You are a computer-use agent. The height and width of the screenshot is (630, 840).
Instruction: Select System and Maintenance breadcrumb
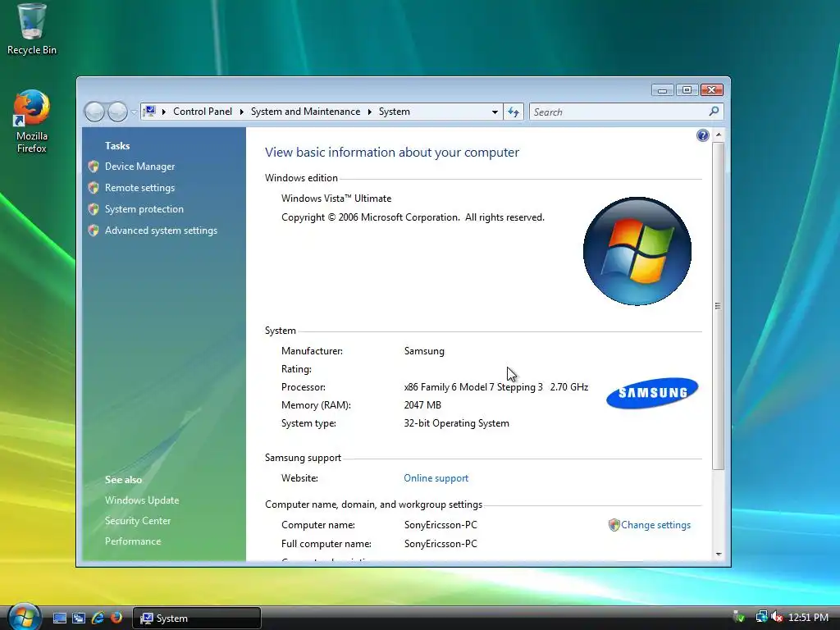click(x=305, y=112)
